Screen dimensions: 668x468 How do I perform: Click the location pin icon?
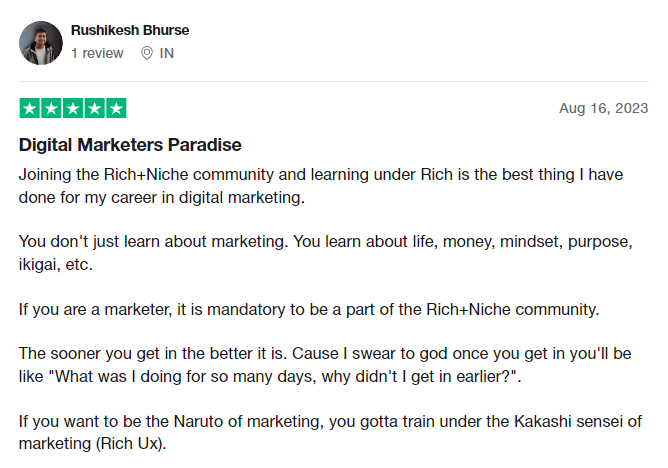tap(147, 53)
